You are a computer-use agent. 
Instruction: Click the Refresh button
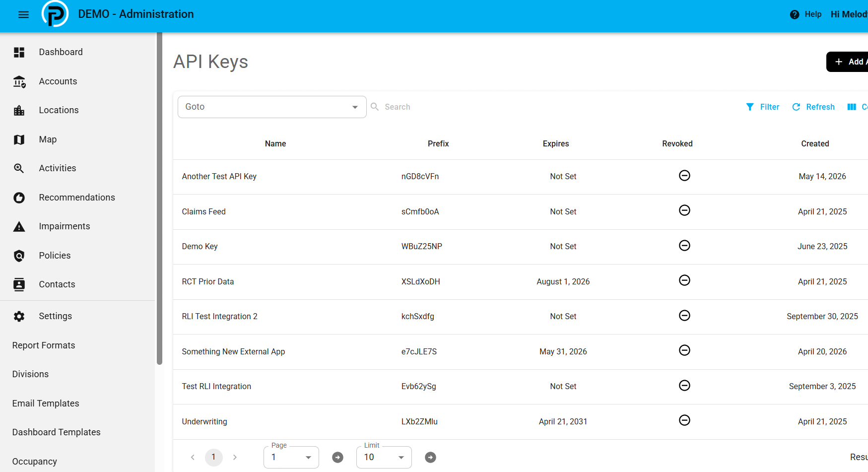813,107
